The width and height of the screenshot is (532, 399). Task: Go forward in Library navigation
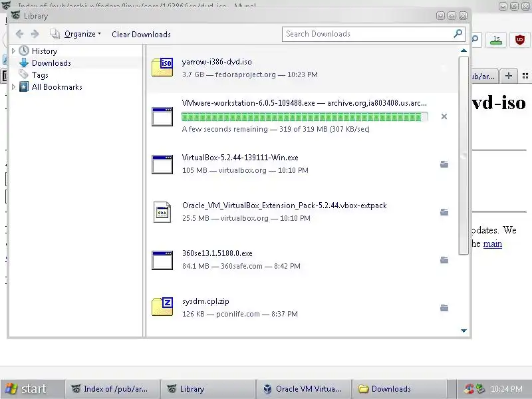click(35, 34)
